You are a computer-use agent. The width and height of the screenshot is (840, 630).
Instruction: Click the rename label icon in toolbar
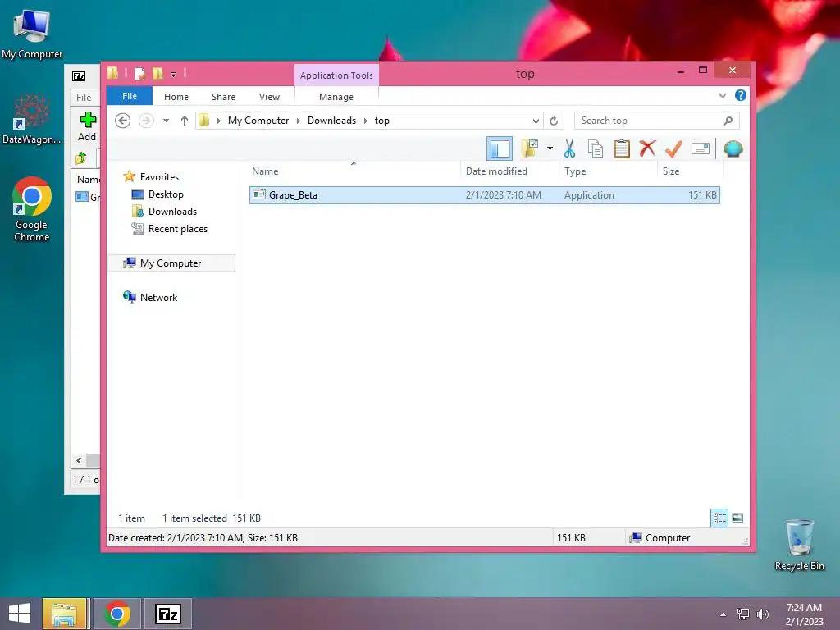pyautogui.click(x=701, y=148)
